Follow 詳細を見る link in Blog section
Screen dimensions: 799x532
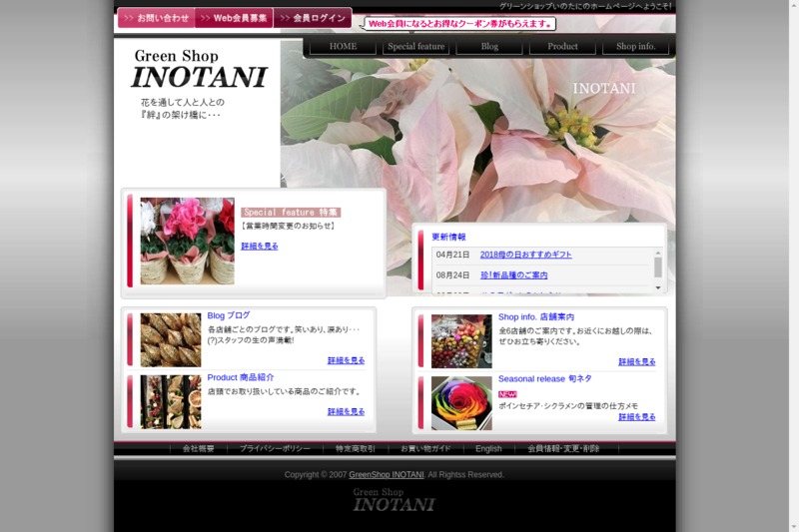[346, 360]
